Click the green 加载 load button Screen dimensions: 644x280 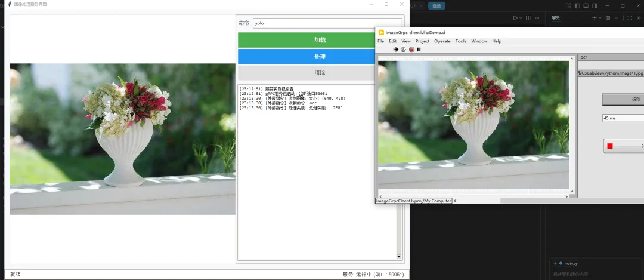click(306, 40)
